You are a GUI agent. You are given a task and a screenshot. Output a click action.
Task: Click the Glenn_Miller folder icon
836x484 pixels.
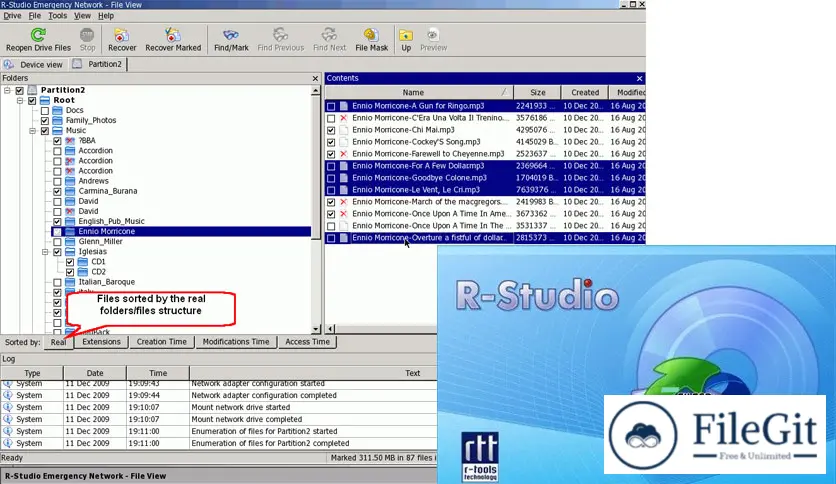tap(70, 241)
